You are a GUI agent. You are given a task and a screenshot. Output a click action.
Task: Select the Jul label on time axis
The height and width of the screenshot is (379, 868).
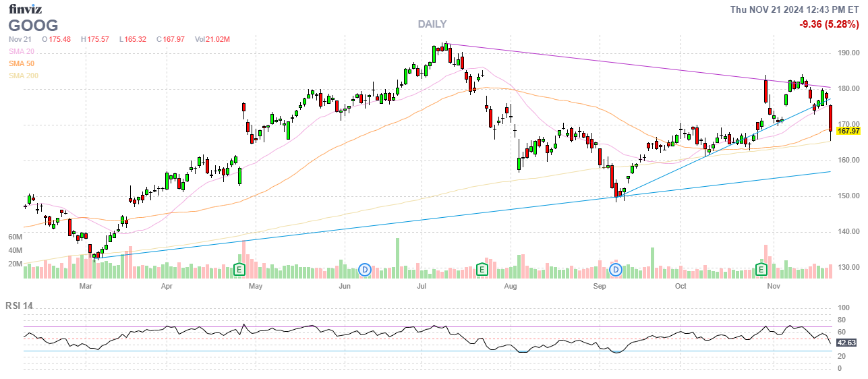[422, 286]
